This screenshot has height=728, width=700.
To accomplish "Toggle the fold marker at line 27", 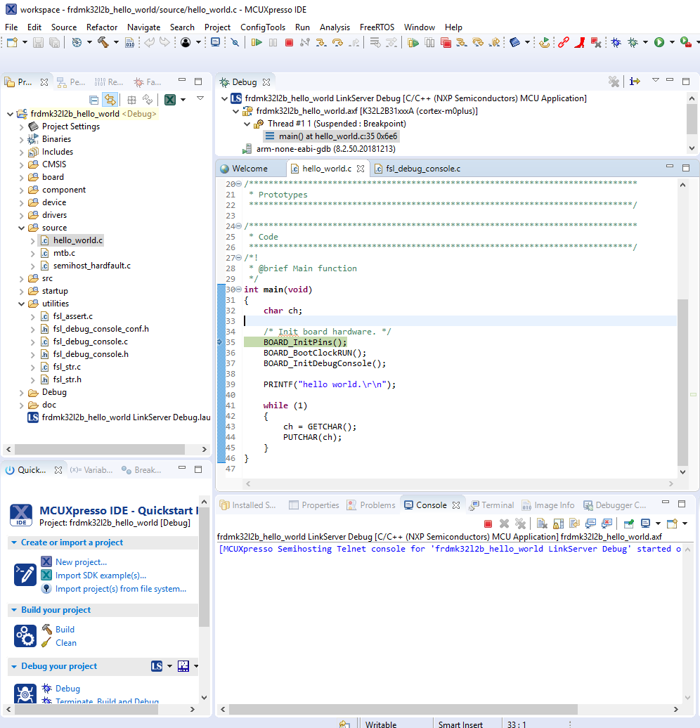I will [x=239, y=258].
